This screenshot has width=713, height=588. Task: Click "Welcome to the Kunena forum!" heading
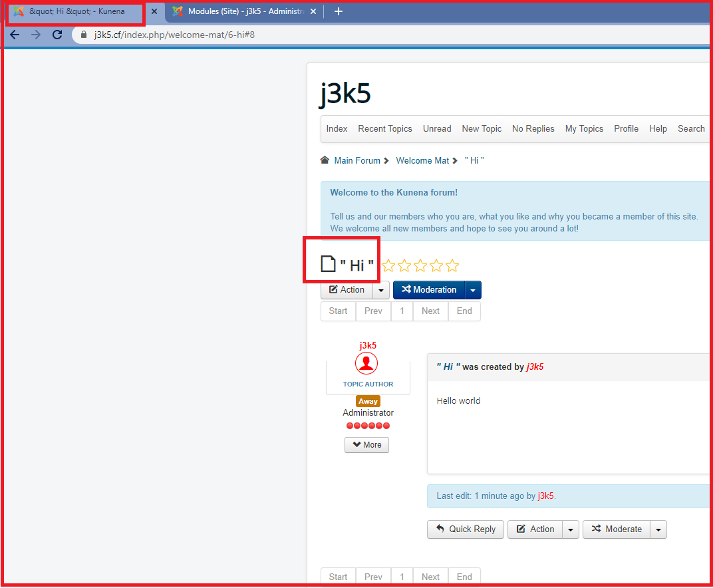point(394,192)
